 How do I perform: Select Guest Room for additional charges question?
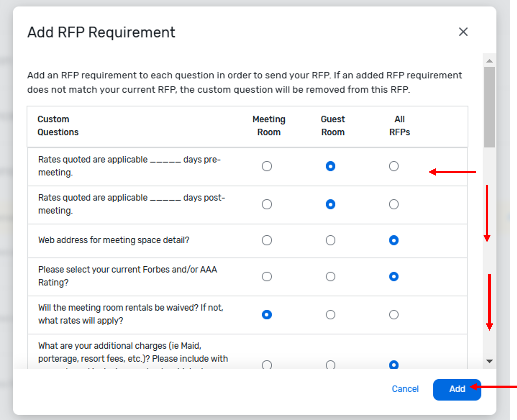[x=330, y=365]
